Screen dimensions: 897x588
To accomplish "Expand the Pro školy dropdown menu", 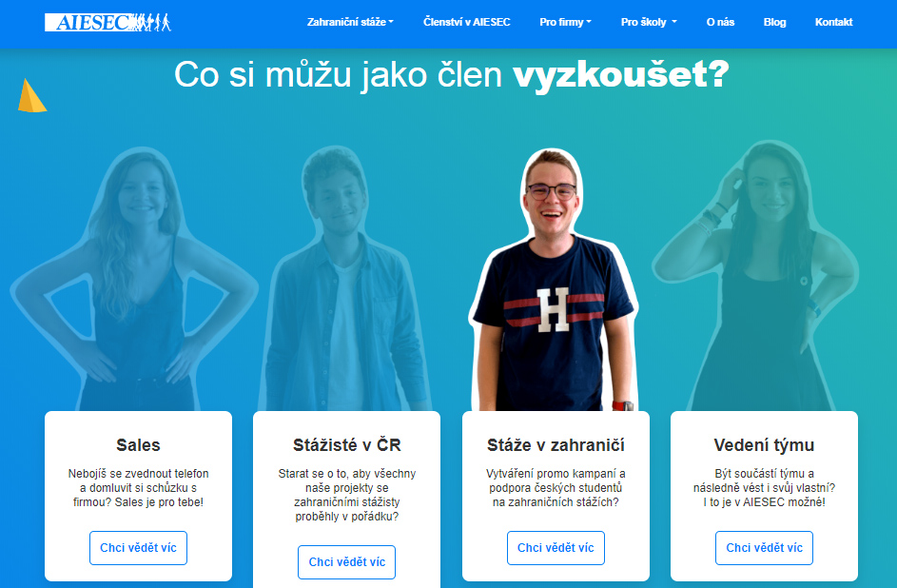I will pos(649,22).
